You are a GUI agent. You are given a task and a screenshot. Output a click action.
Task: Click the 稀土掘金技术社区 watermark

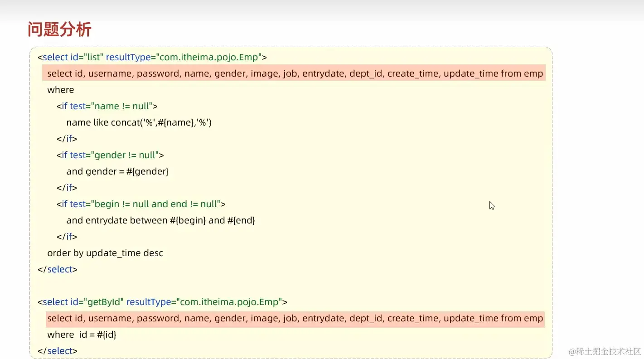pos(605,351)
